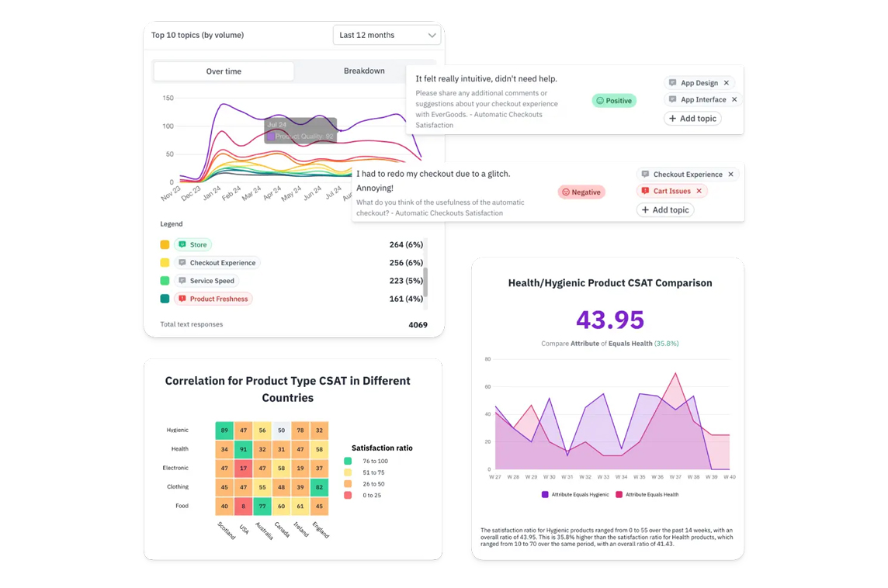Image resolution: width=888 pixels, height=588 pixels.
Task: Click the Total text responses count 4069
Action: 418,325
